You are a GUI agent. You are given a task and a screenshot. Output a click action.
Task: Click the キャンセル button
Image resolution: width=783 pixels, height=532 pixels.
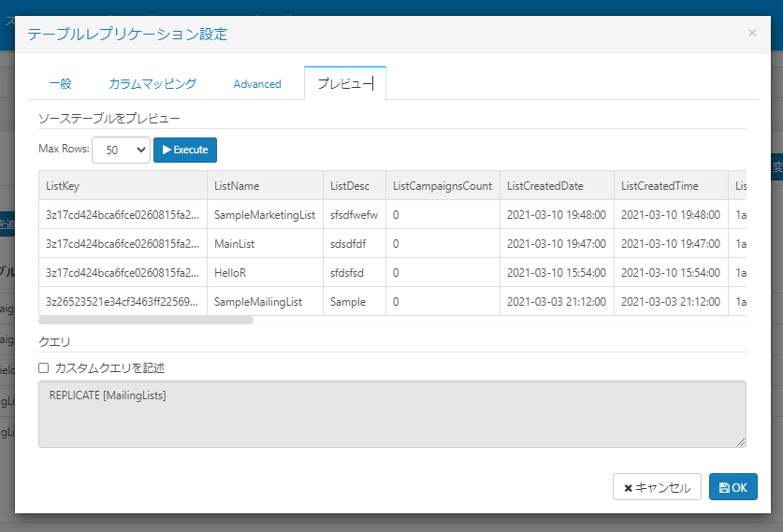point(657,487)
